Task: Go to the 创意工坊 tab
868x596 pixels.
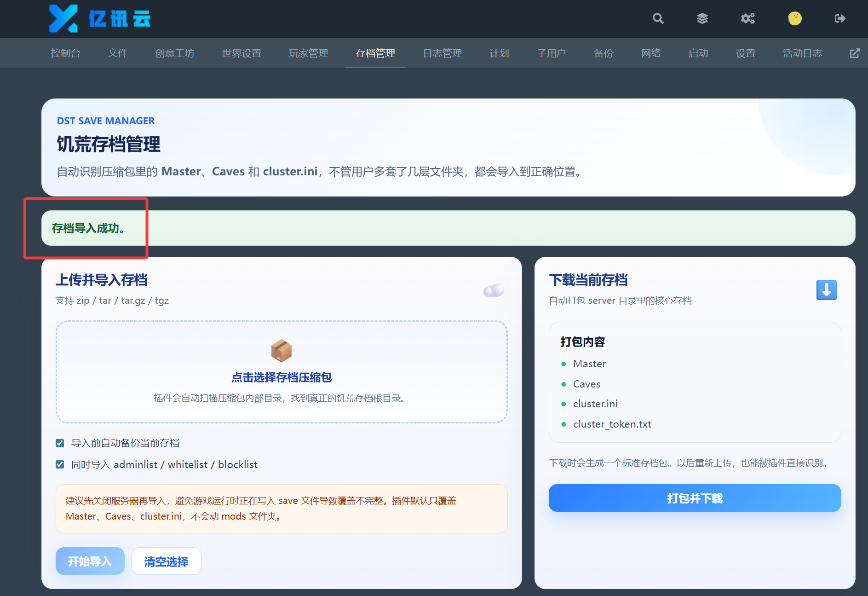Action: 175,53
